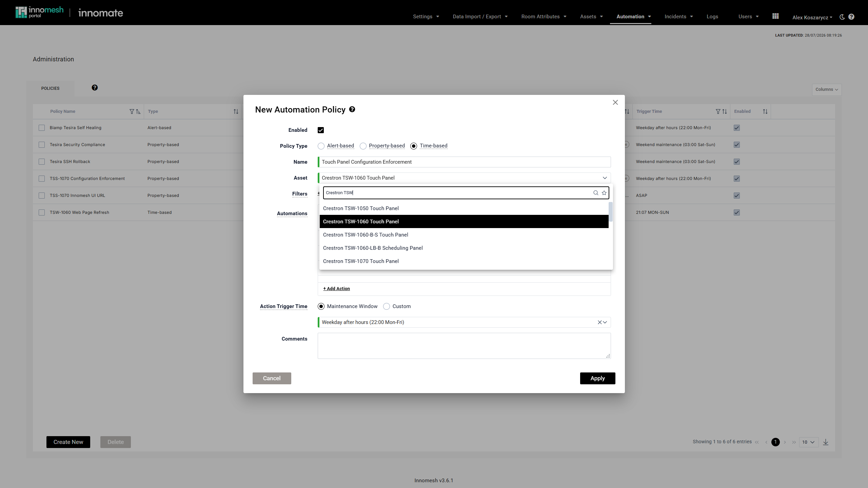The image size is (868, 488).
Task: Click the help icon beside New Automation Policy
Action: [x=352, y=109]
